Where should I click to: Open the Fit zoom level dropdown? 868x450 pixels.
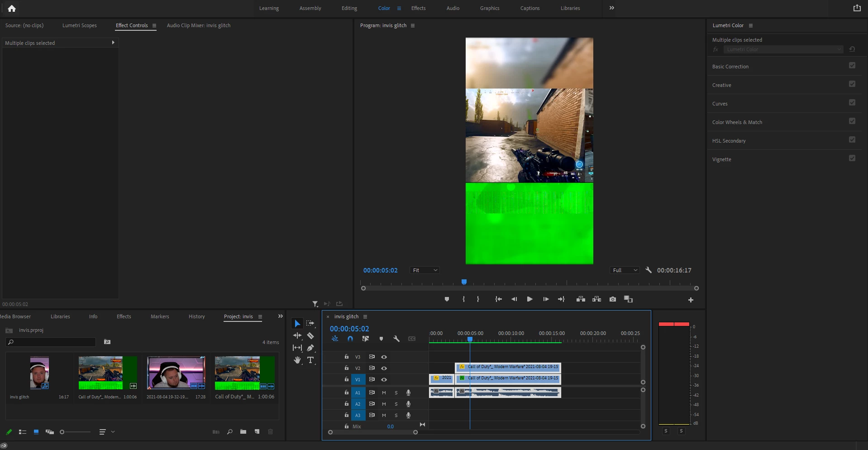pos(424,270)
